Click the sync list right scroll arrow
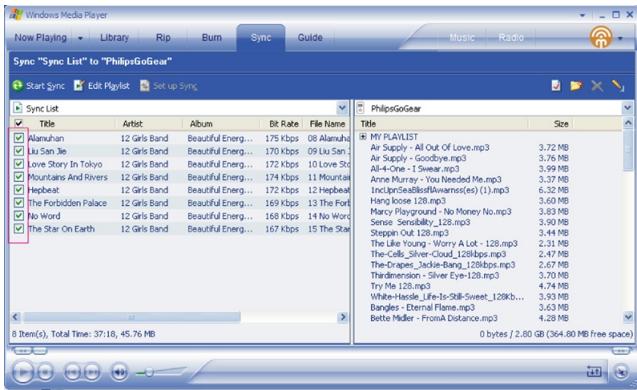Image resolution: width=637 pixels, height=390 pixels. [x=343, y=317]
